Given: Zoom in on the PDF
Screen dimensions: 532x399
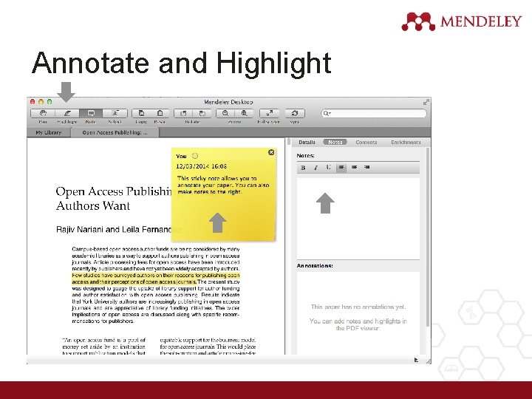Looking at the screenshot, I should (244, 113).
